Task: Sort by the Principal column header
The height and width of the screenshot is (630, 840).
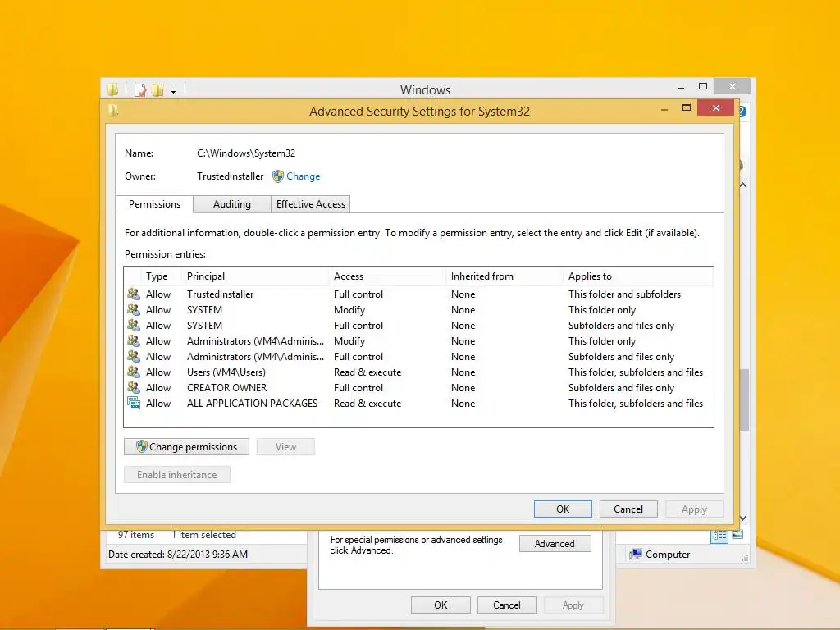Action: (x=255, y=276)
